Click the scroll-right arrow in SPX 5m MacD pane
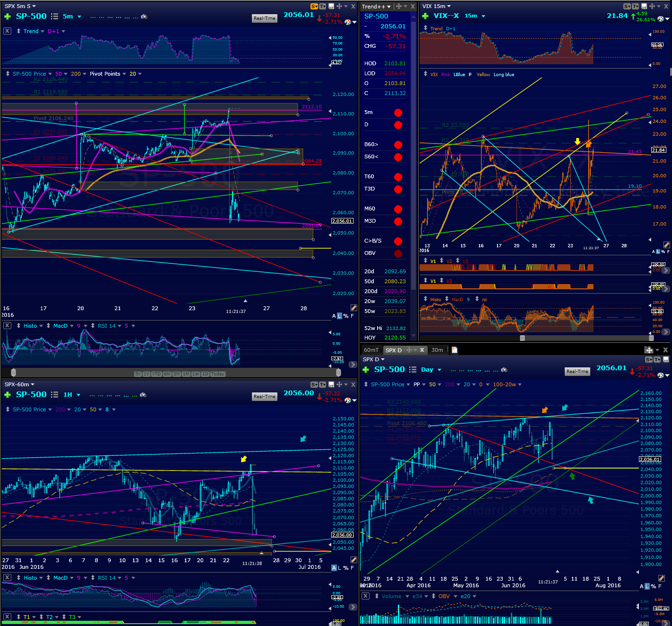The image size is (672, 626). coord(353,365)
